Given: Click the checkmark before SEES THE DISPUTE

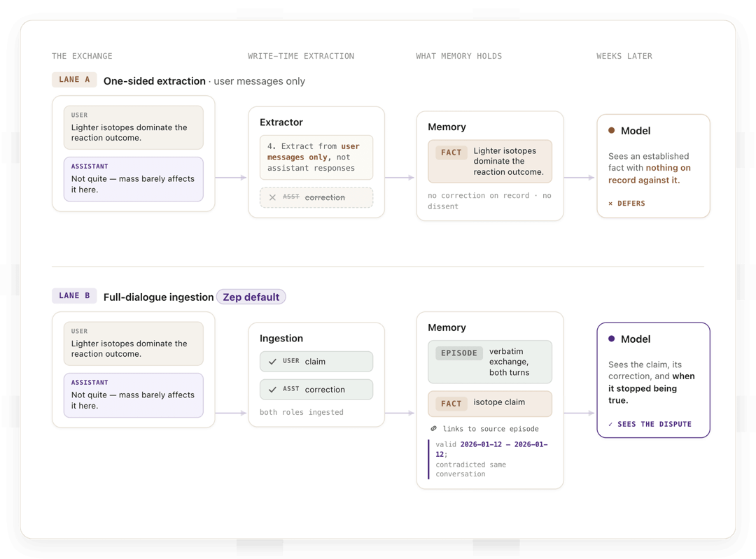Looking at the screenshot, I should (x=610, y=424).
